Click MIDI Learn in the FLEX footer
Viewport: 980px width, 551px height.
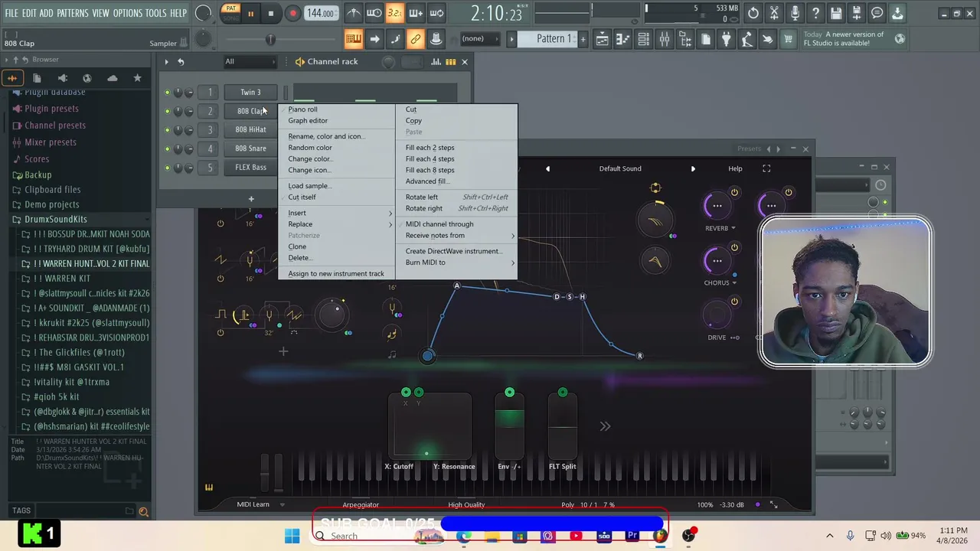pos(253,505)
